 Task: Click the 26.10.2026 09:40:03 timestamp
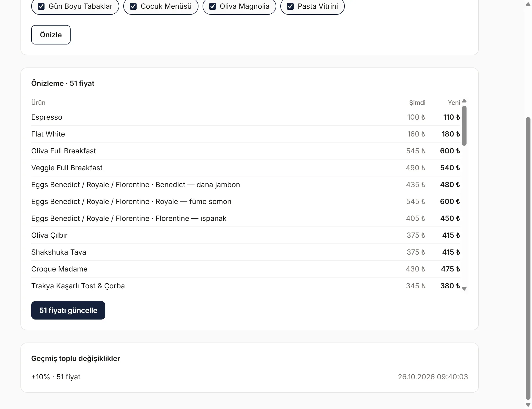point(433,377)
